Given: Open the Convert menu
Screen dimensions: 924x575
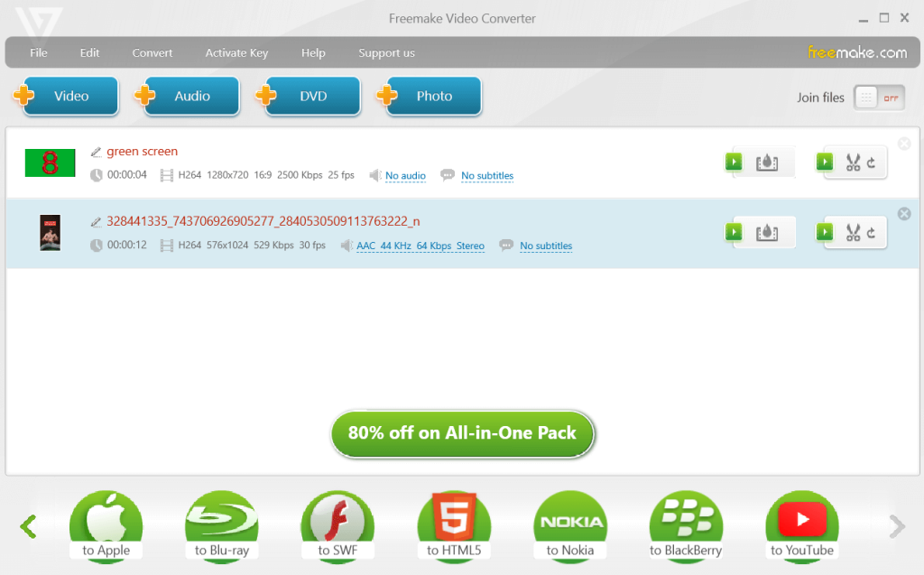Looking at the screenshot, I should 152,52.
